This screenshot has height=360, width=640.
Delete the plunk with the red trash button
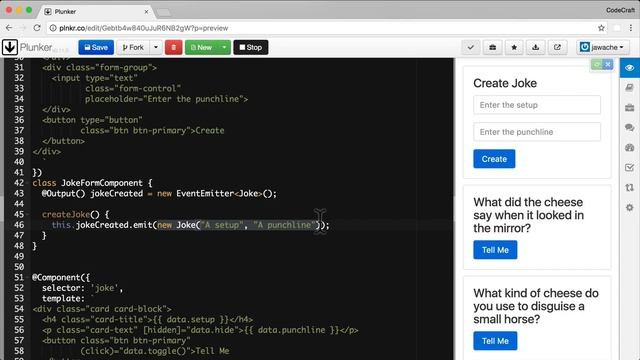(173, 47)
